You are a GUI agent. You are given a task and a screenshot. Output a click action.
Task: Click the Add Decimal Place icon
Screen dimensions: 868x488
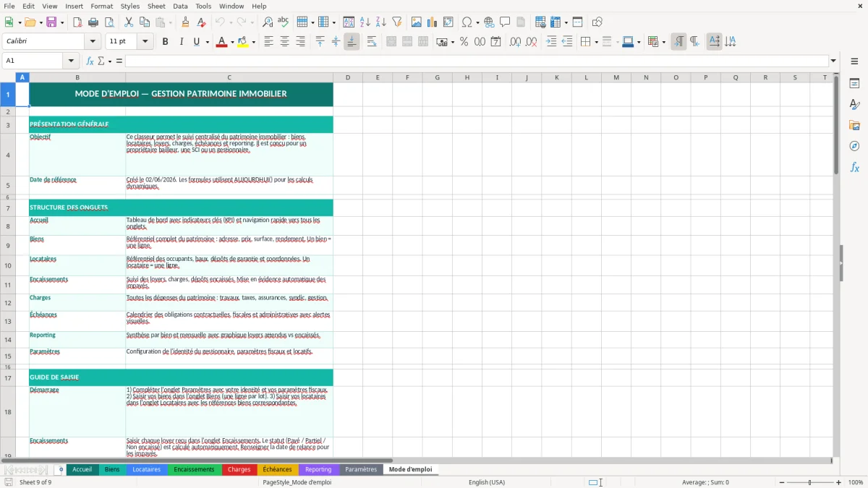click(x=515, y=42)
